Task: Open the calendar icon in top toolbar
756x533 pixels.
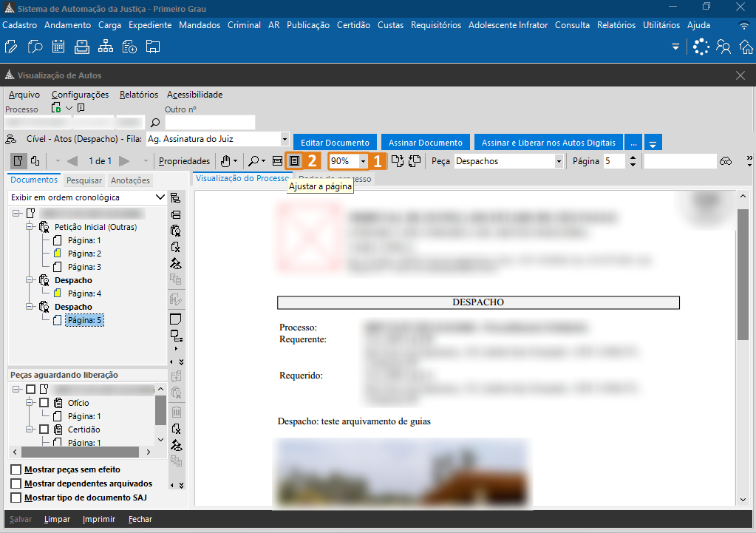Action: coord(58,47)
